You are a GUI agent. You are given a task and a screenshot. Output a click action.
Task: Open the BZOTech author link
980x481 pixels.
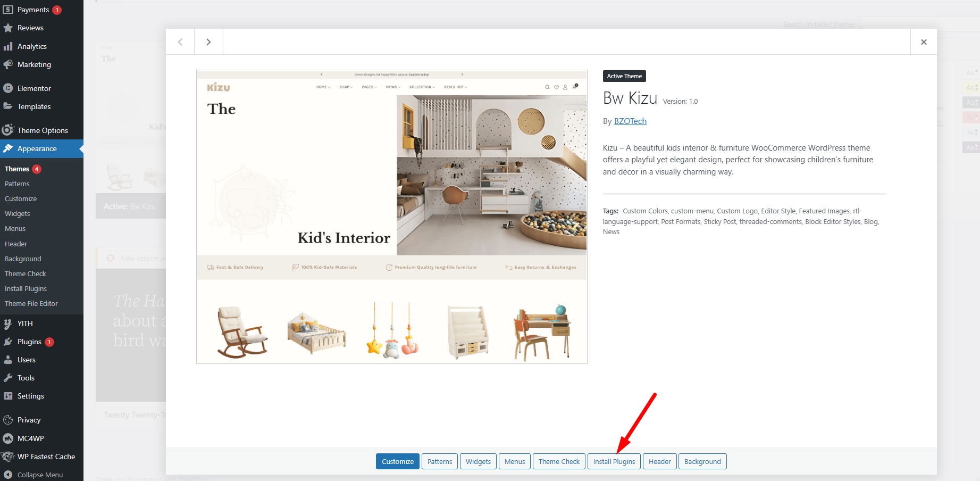point(630,121)
